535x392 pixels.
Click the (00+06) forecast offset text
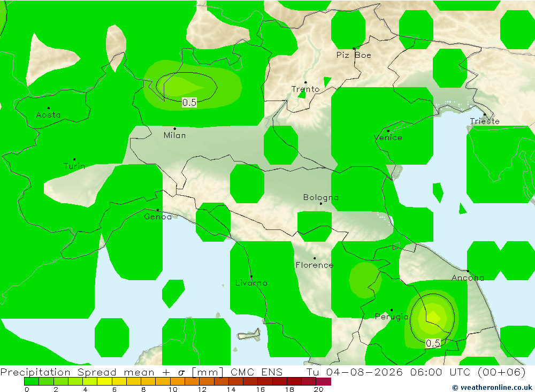[x=501, y=372]
